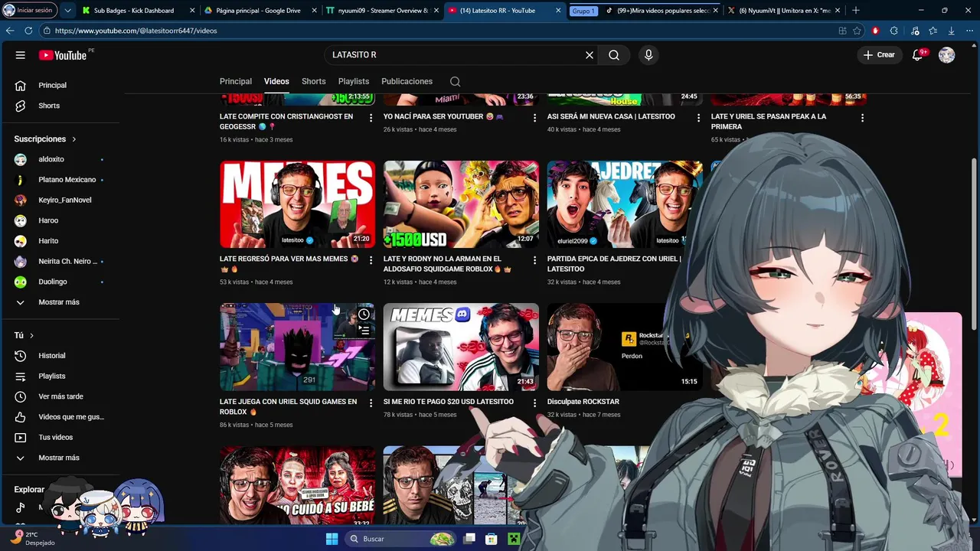This screenshot has height=551, width=980.
Task: Open the browser extensions puzzle icon
Action: click(894, 31)
